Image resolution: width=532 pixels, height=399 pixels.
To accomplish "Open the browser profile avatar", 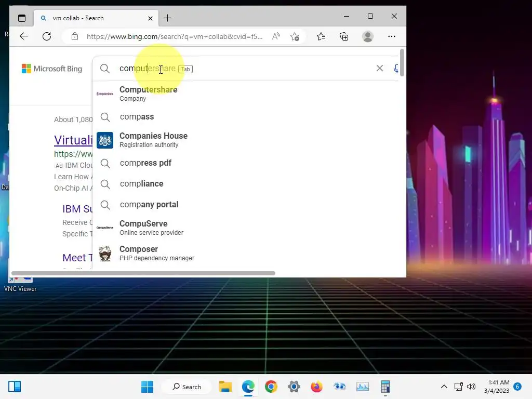I will point(368,36).
